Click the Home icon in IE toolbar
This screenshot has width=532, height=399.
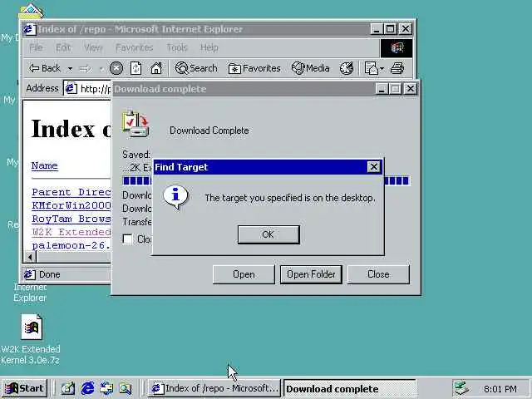156,68
